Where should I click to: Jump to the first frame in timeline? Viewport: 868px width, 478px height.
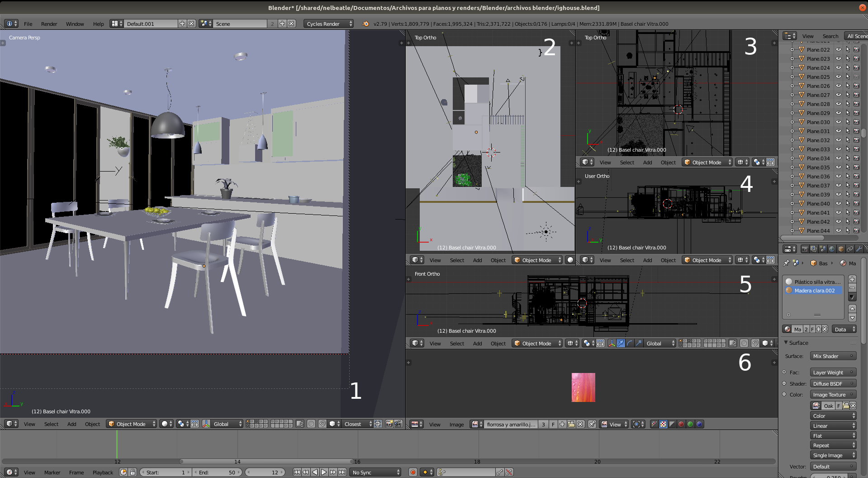click(297, 472)
